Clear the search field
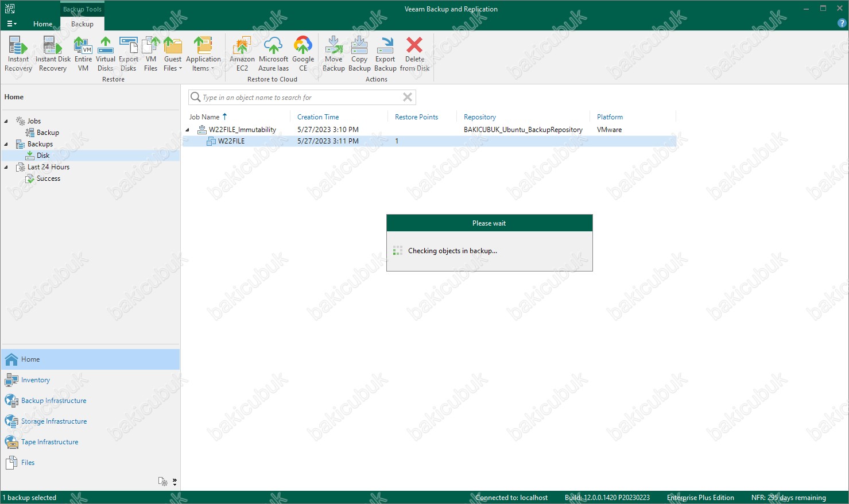Viewport: 849px width, 504px height. (x=408, y=98)
